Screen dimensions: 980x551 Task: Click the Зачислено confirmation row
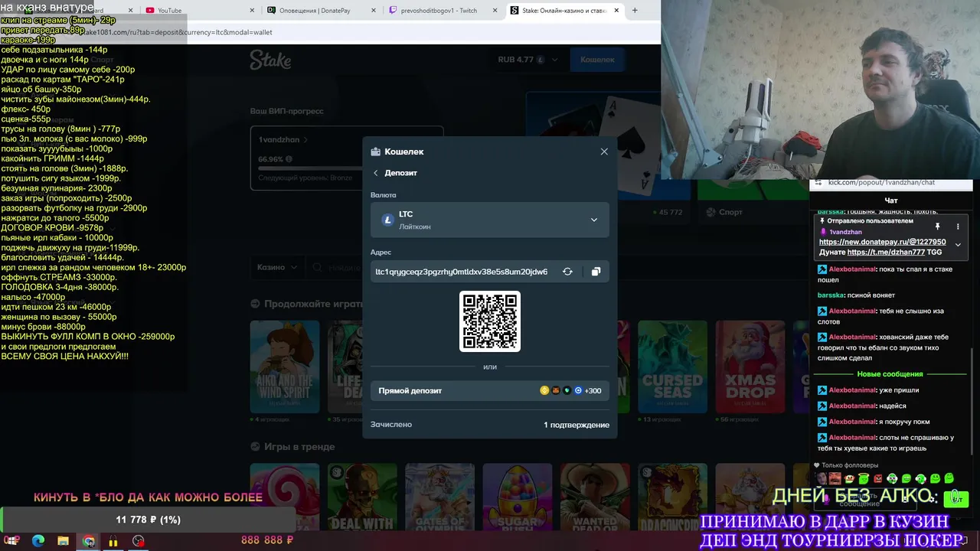click(x=490, y=425)
